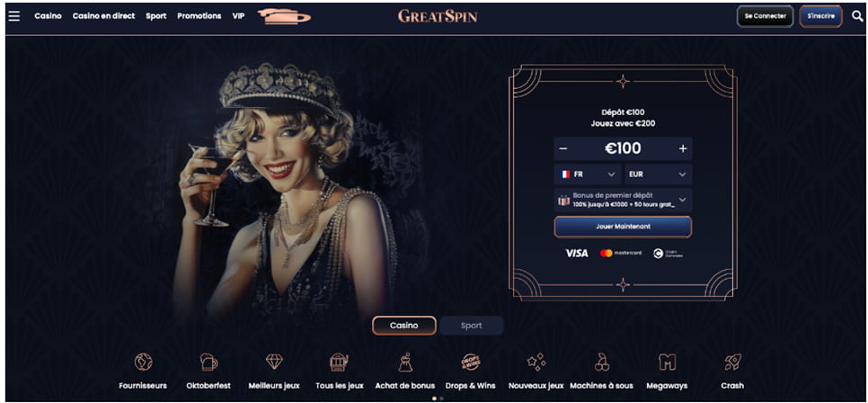Click the S'inscrire button
Viewport: 868px width, 403px height.
820,16
